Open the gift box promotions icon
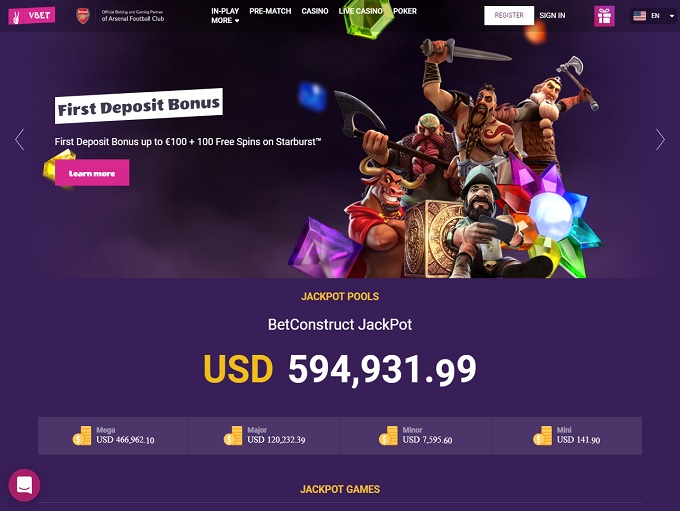The width and height of the screenshot is (680, 511). pos(604,16)
